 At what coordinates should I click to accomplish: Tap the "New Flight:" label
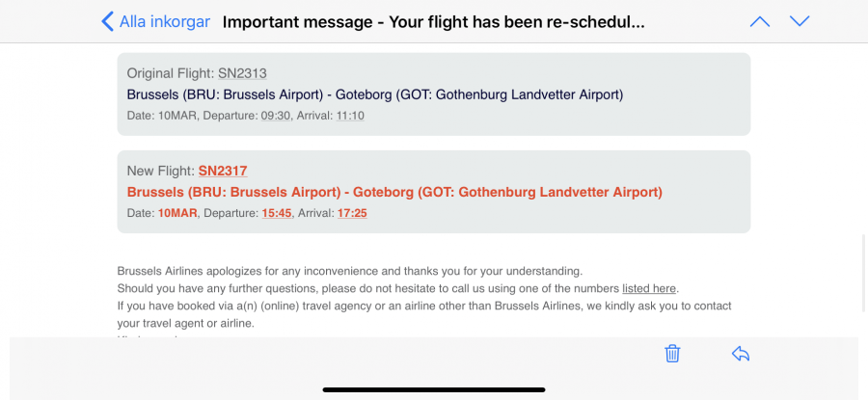click(x=160, y=171)
